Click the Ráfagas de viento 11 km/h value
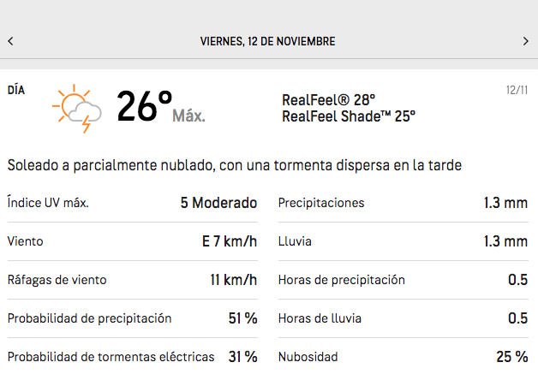The width and height of the screenshot is (538, 392). click(233, 280)
